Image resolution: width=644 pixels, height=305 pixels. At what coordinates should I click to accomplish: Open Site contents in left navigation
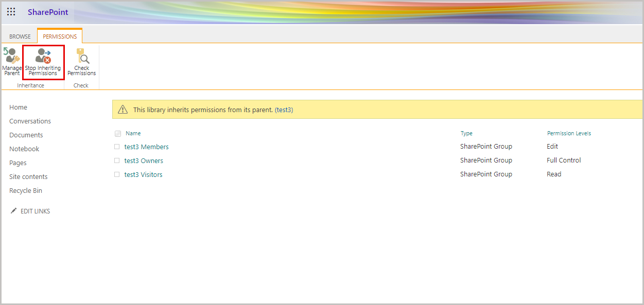point(28,176)
